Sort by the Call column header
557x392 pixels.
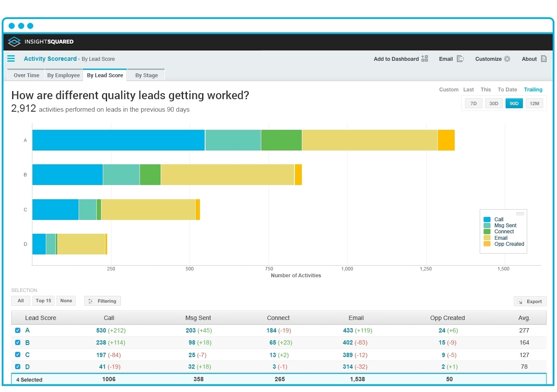(x=109, y=318)
